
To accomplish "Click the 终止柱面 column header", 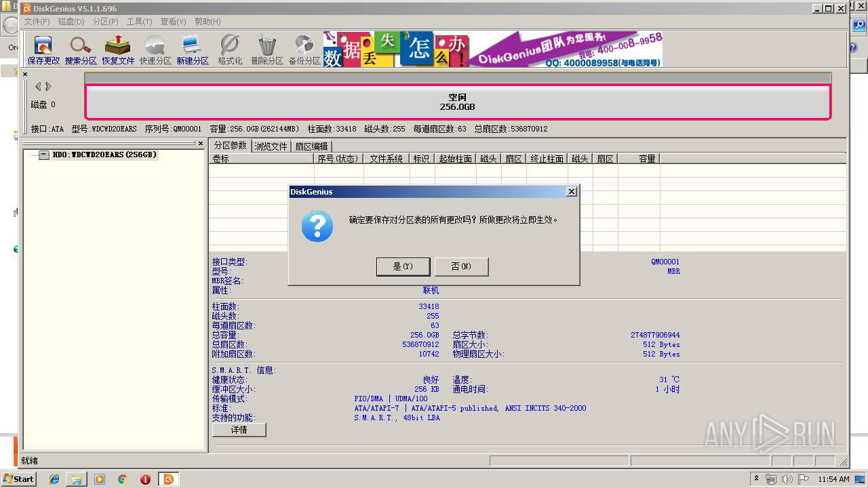I will [547, 159].
